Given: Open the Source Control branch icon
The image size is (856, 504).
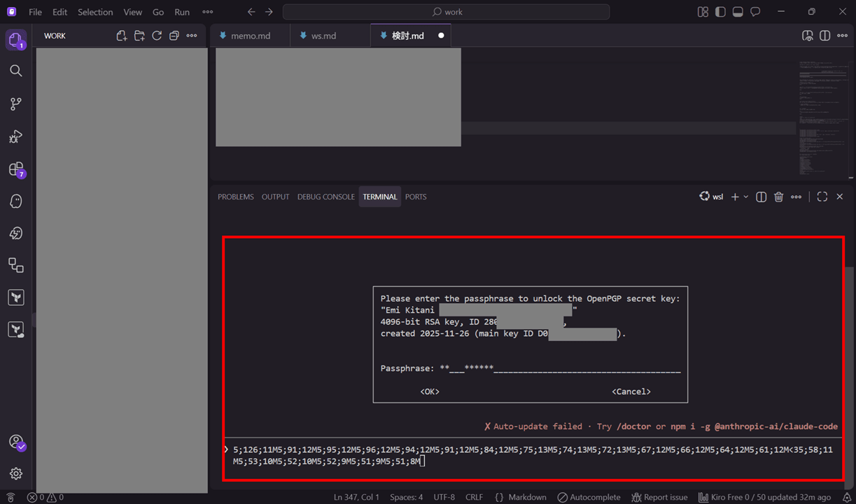Looking at the screenshot, I should [15, 104].
